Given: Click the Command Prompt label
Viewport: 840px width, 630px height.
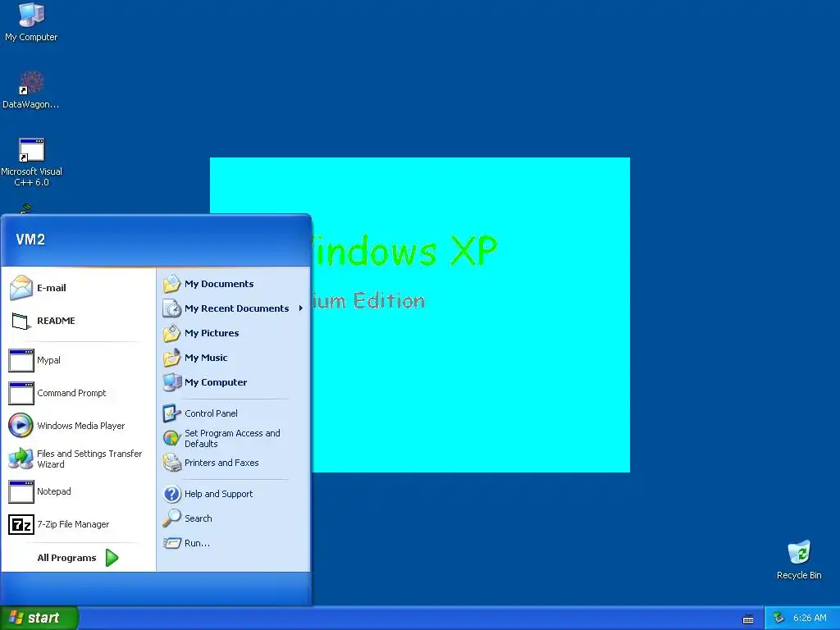Looking at the screenshot, I should (x=72, y=393).
